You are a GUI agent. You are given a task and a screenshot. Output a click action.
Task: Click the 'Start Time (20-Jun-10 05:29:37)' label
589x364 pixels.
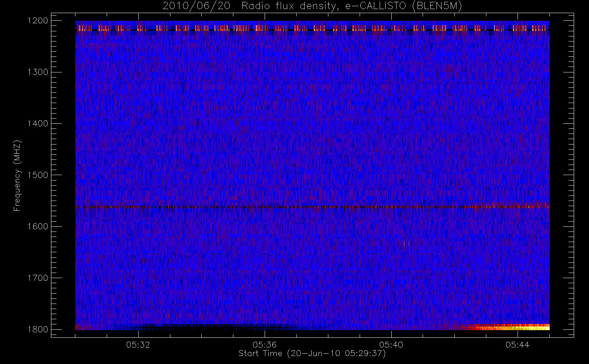(x=312, y=353)
